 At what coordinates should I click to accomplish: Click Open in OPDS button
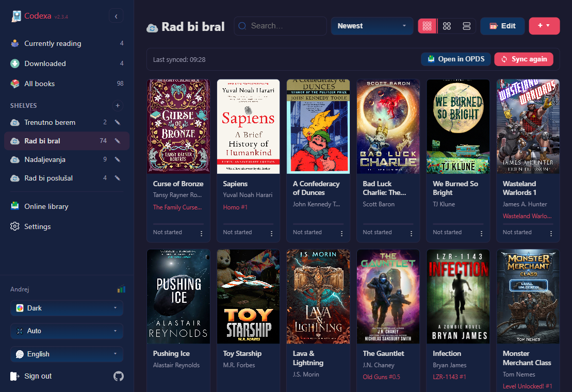click(456, 59)
